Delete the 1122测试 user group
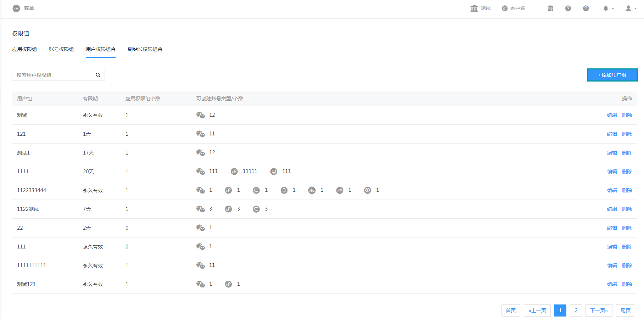Image resolution: width=644 pixels, height=319 pixels. [627, 209]
